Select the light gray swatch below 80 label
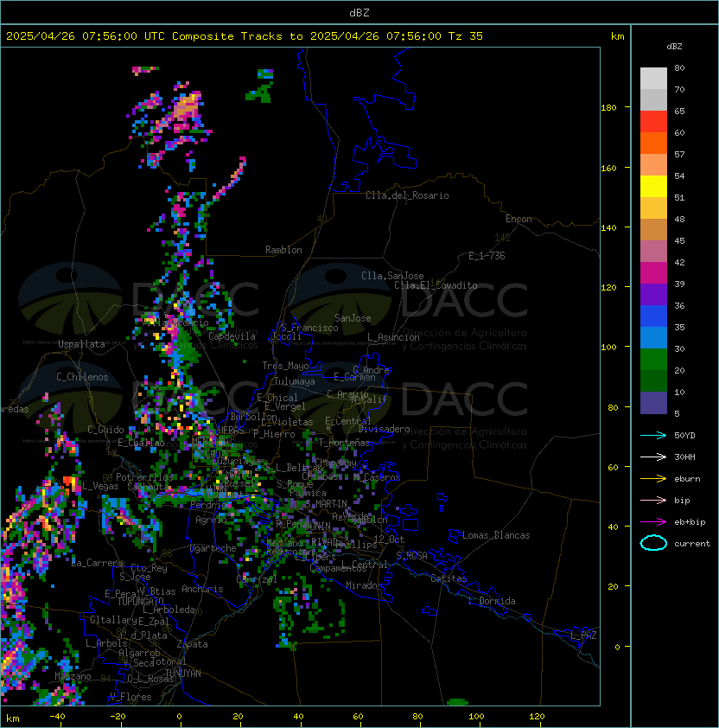Viewport: 719px width, 728px height. tap(653, 79)
